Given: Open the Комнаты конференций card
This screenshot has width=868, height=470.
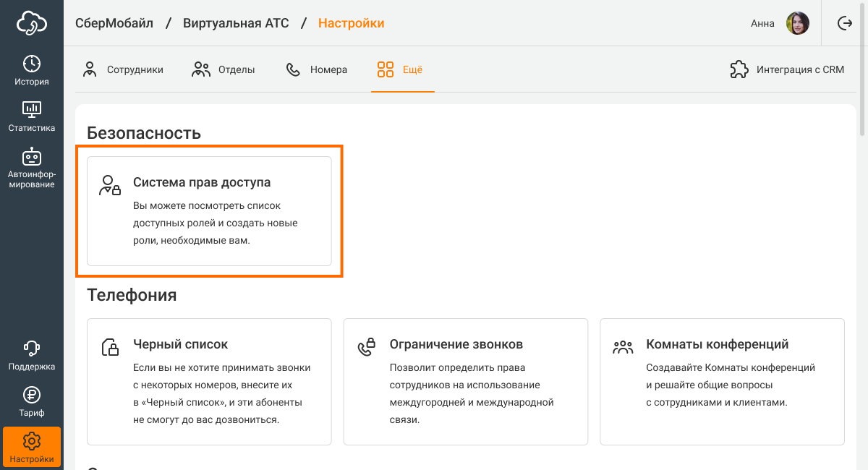Looking at the screenshot, I should (722, 381).
